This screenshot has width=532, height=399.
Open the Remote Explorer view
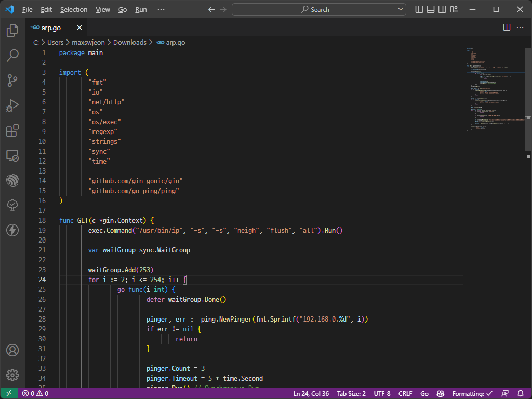tap(12, 155)
